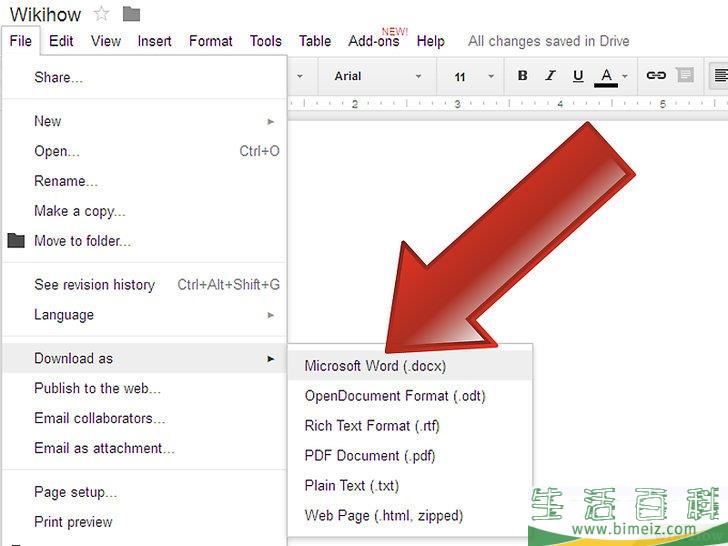Open the Arial font dropdown
This screenshot has height=546, width=728.
pos(377,76)
